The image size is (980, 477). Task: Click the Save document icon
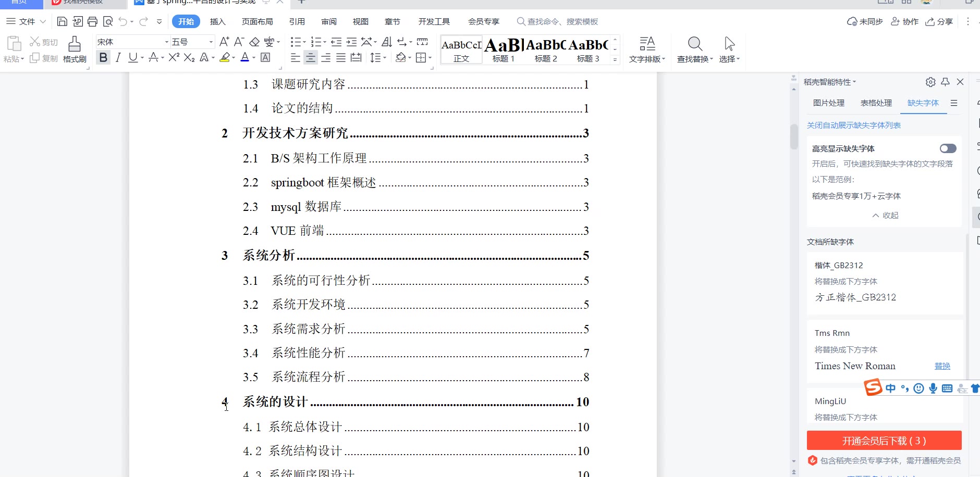[x=62, y=21]
